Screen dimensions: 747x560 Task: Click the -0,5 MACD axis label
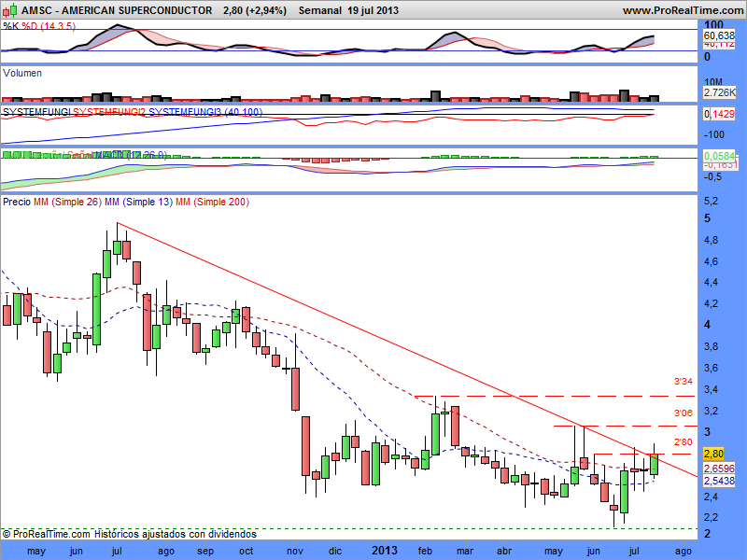pyautogui.click(x=712, y=176)
